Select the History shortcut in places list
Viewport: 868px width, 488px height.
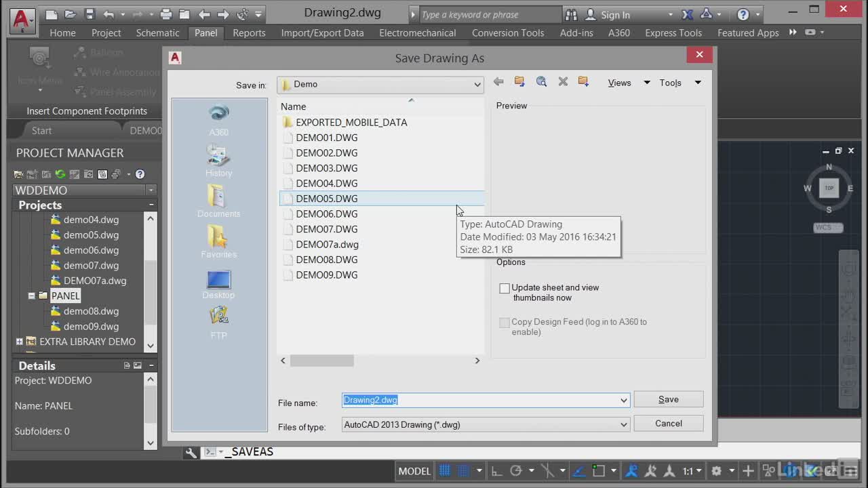218,161
